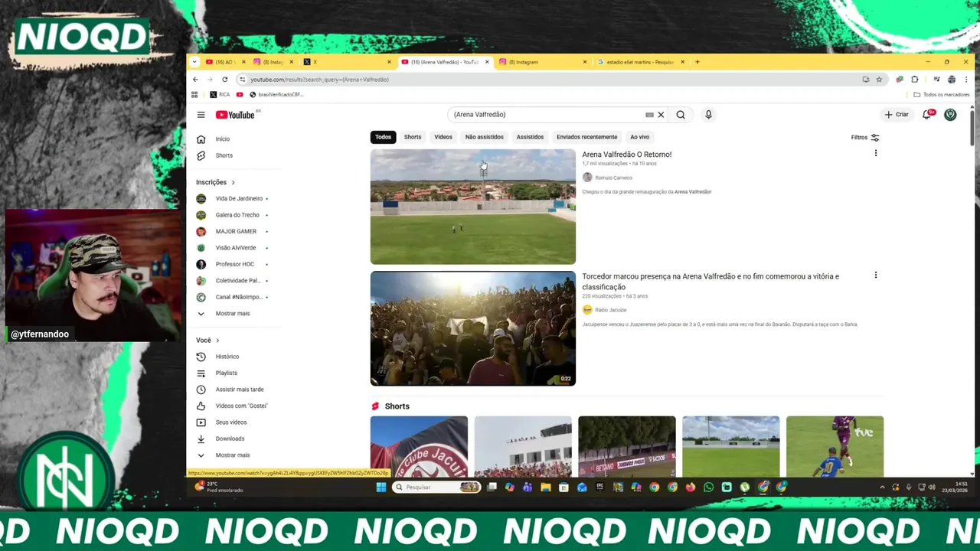980x551 pixels.
Task: Select the Ao vivo filter chip
Action: (x=639, y=137)
